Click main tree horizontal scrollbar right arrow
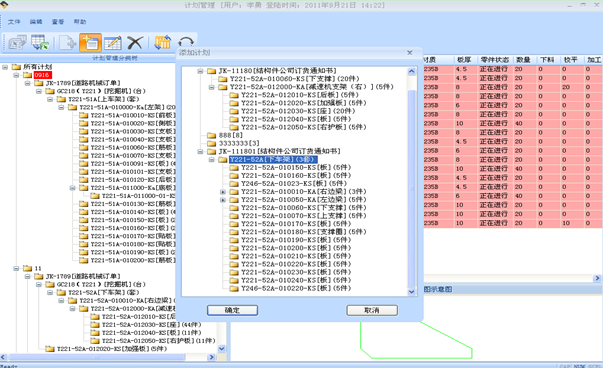 tap(211, 357)
